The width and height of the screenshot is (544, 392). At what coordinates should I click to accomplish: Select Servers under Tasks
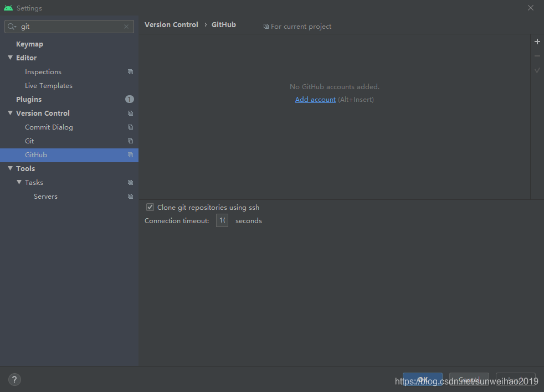pos(45,197)
